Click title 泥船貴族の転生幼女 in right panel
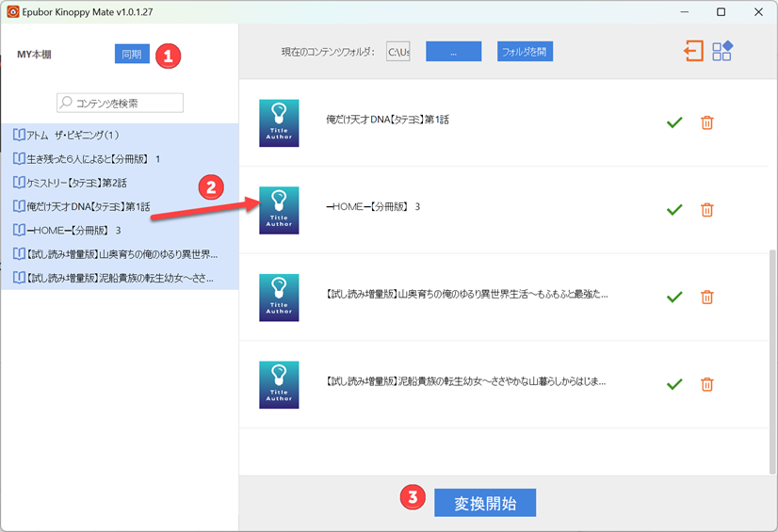 point(466,381)
